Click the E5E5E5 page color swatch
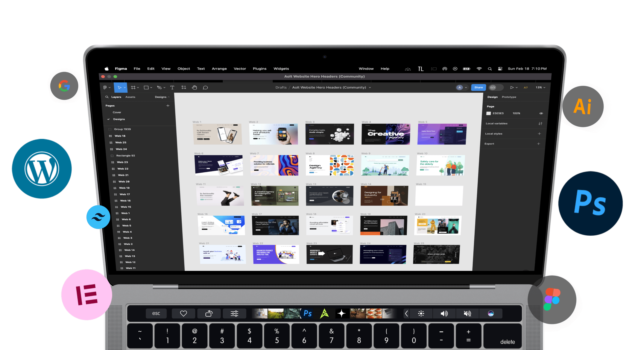This screenshot has height=350, width=644. [489, 114]
